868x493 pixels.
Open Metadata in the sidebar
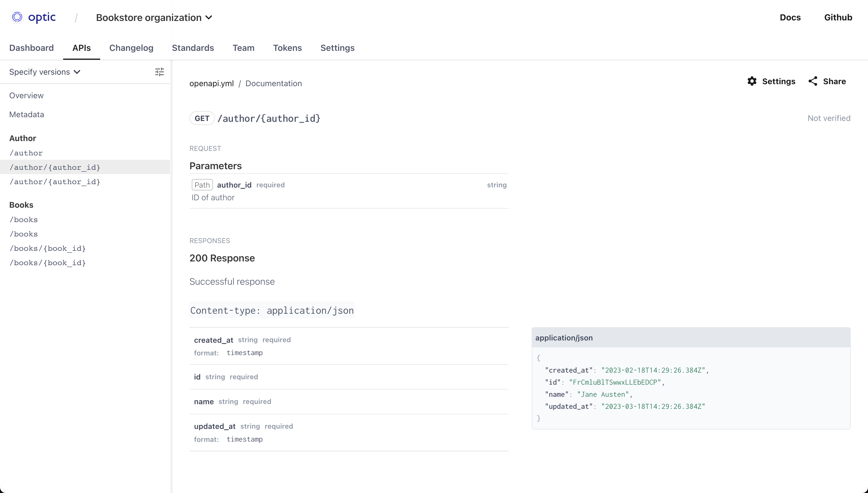(27, 114)
